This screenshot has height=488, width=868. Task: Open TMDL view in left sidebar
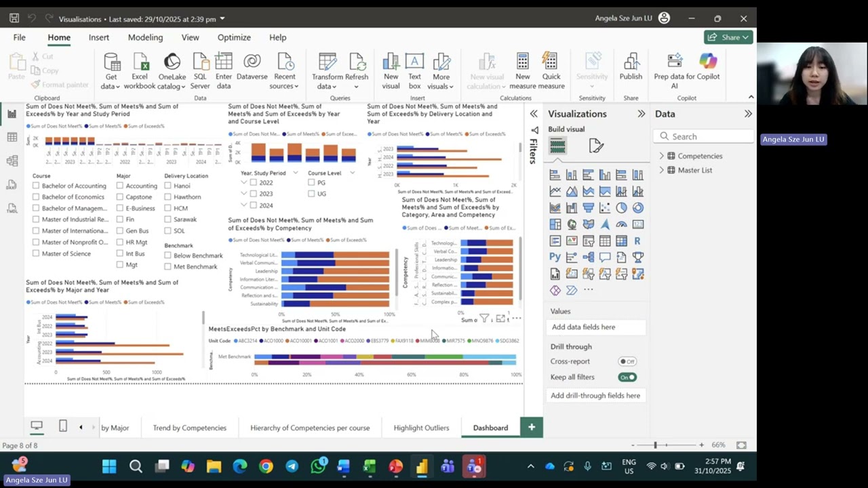click(x=12, y=208)
